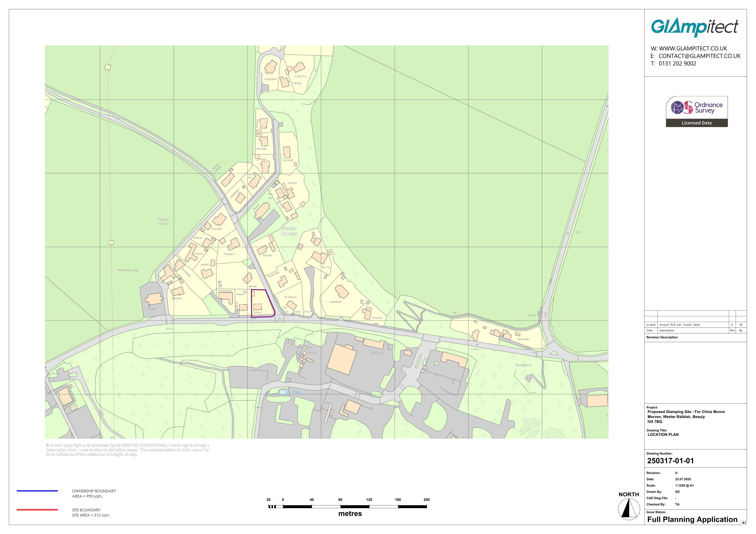756x534 pixels.
Task: Click the Kilmore property label
Action: pyautogui.click(x=267, y=255)
